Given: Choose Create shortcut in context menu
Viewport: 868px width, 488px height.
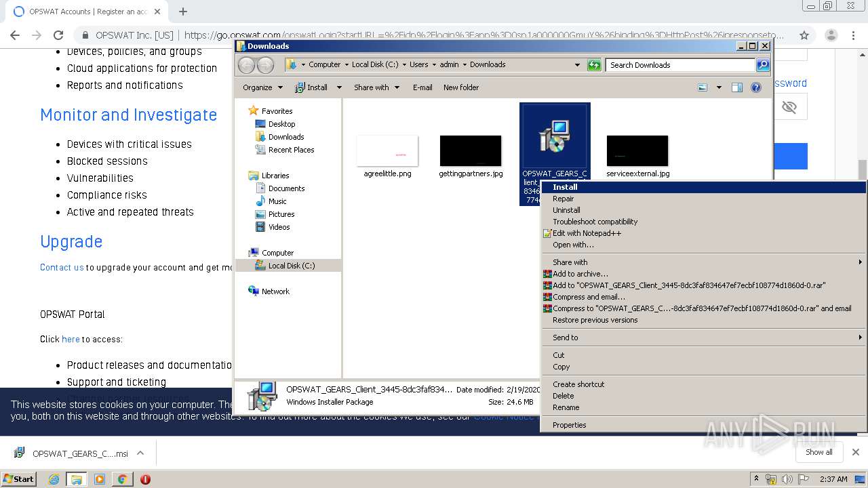Looking at the screenshot, I should coord(704,384).
